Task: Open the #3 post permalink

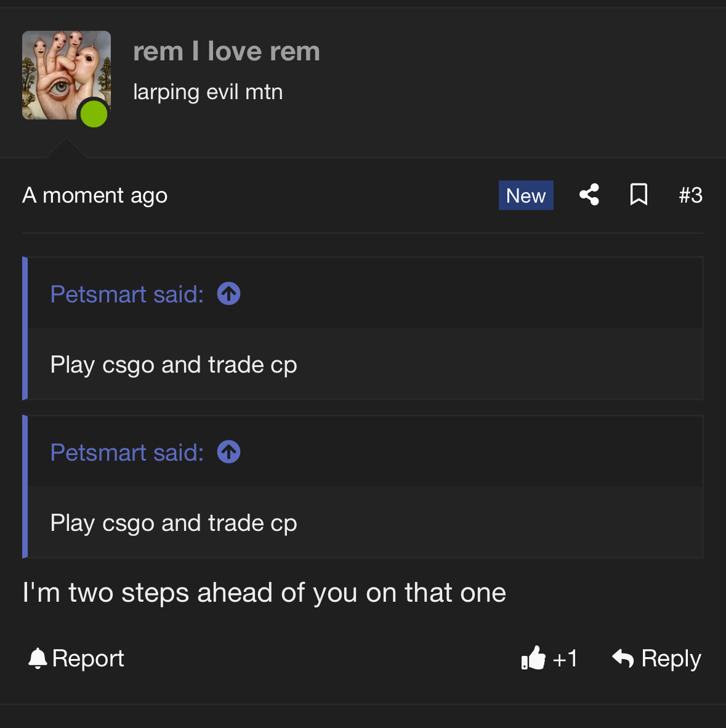Action: [690, 196]
